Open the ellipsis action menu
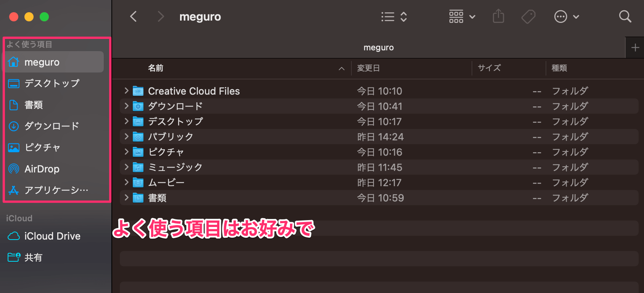Viewport: 644px width, 293px height. 566,17
